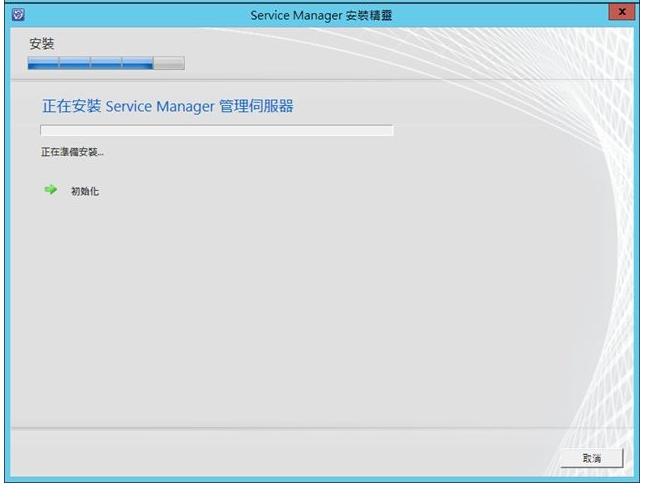The height and width of the screenshot is (487, 645).
Task: Select the first blue step indicator segment
Action: [x=43, y=64]
